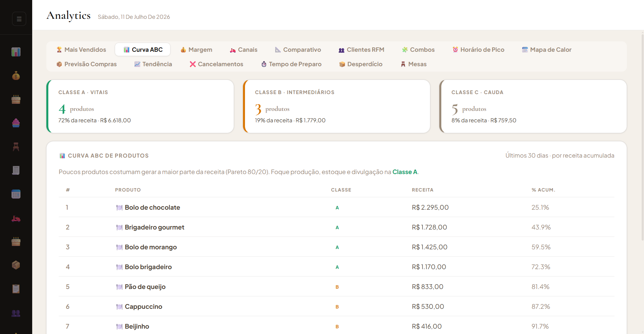Show the Clientes RFM tab
This screenshot has height=334, width=644.
[361, 50]
